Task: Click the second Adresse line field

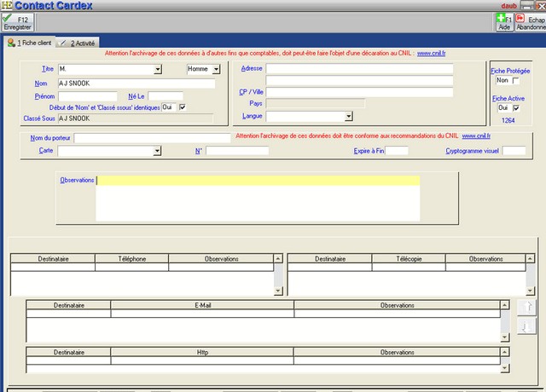Action: 359,81
